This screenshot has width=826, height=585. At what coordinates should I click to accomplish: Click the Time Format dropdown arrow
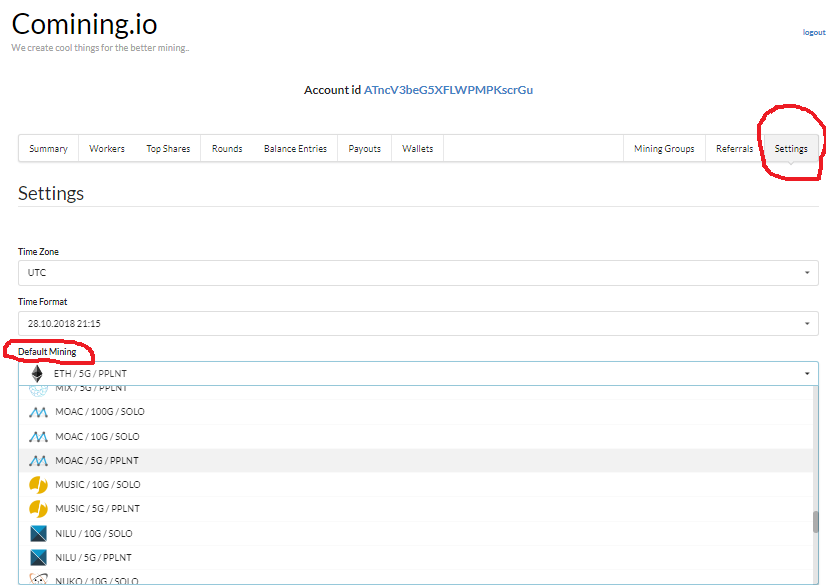(x=807, y=323)
